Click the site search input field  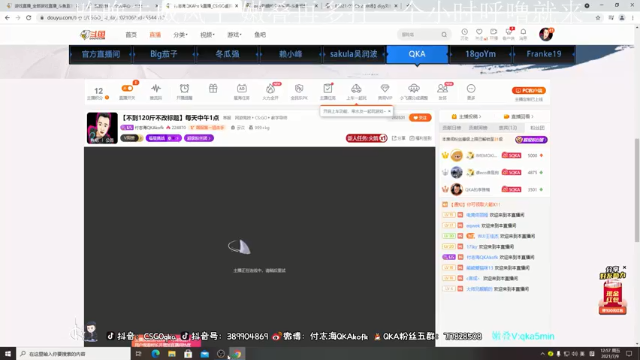click(419, 35)
